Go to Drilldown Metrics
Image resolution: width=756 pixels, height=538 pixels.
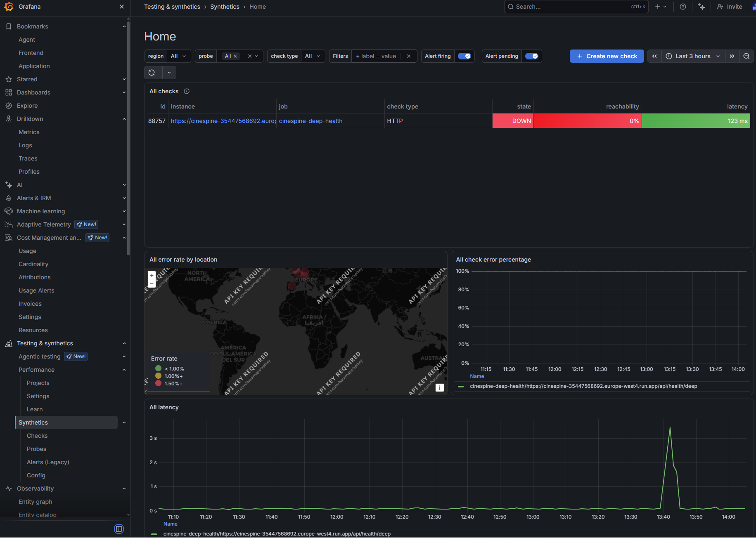(x=29, y=132)
